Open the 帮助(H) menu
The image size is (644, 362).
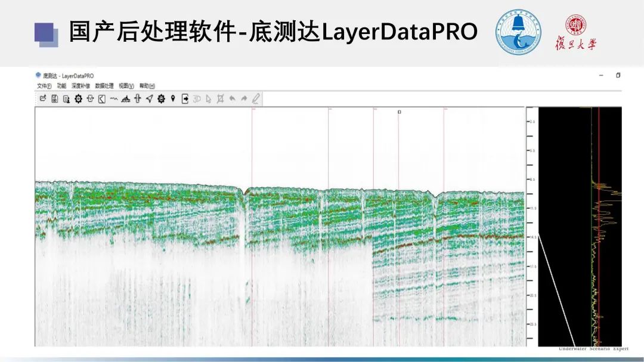147,86
